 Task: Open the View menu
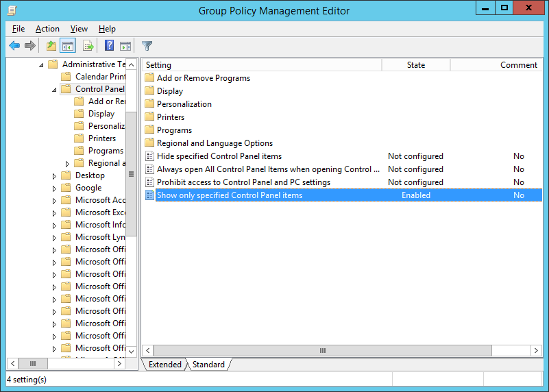tap(79, 29)
